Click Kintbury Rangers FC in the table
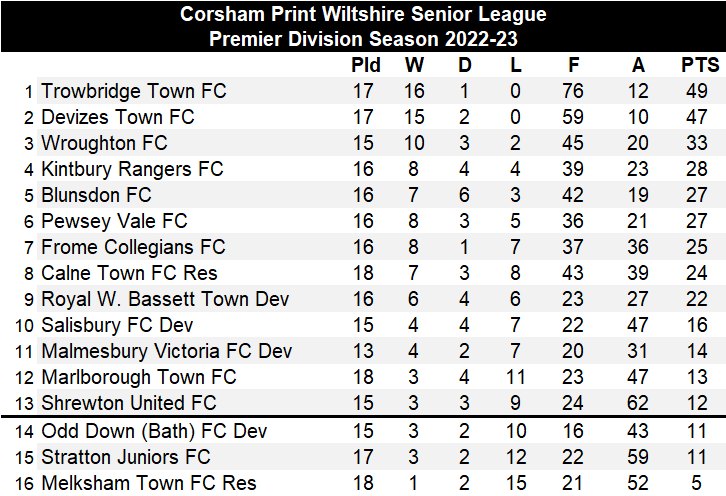Screen dimensions: 726x496 [132, 169]
